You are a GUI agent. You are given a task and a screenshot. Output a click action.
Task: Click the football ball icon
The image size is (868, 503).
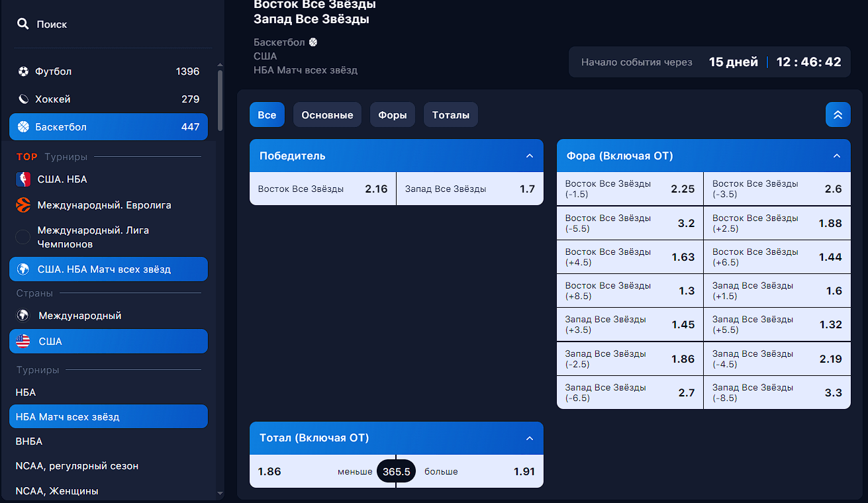[24, 71]
